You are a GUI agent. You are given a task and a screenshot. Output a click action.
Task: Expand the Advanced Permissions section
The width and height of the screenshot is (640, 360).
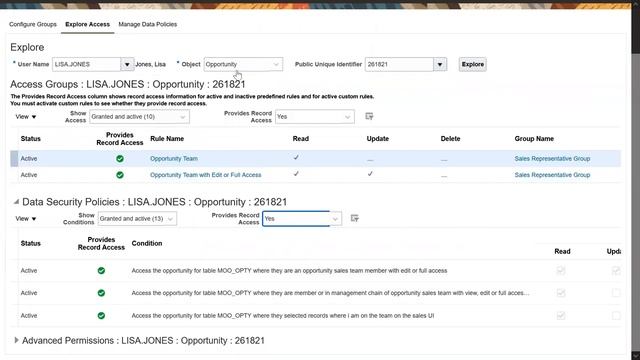tap(16, 340)
